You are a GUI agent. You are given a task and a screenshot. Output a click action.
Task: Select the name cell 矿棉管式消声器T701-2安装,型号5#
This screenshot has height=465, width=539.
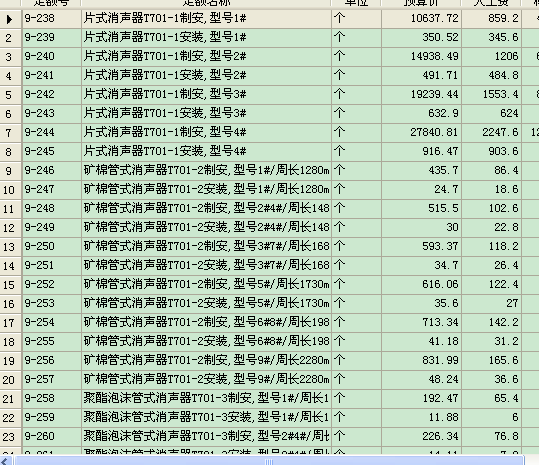point(206,303)
